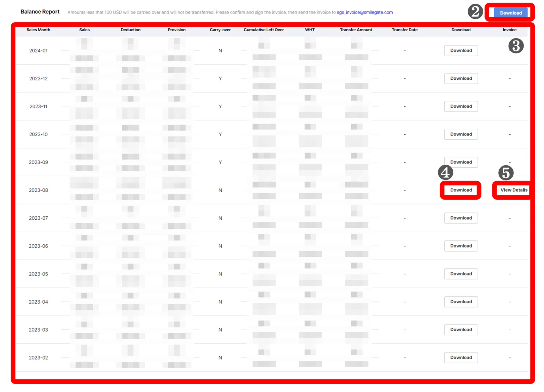Select the 2023-08 sales month cell

pos(38,190)
